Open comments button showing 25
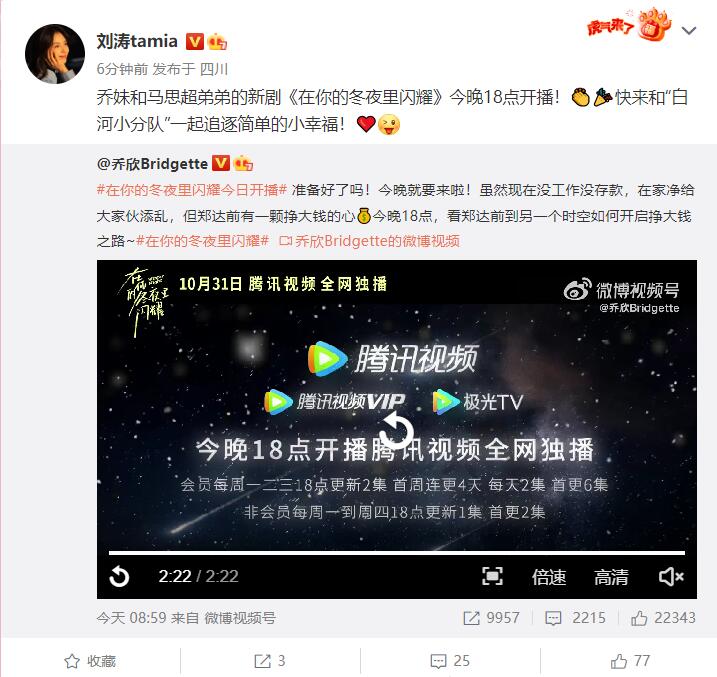The image size is (717, 677). [x=450, y=661]
